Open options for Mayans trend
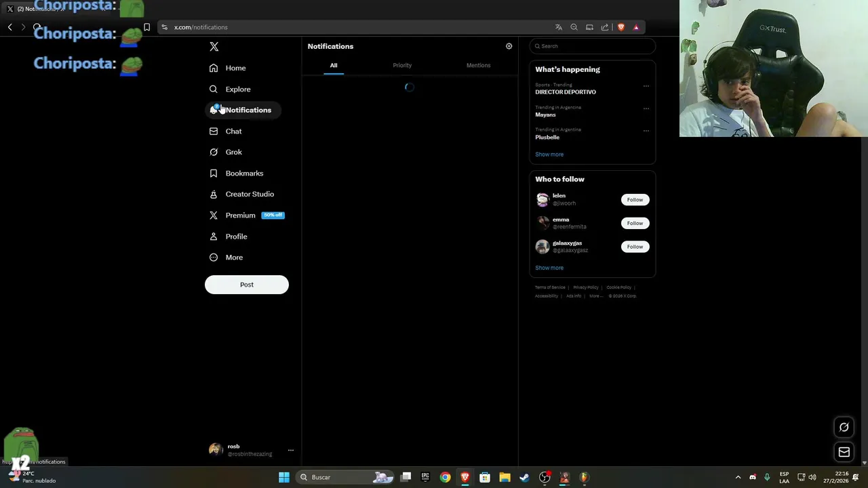Image resolution: width=868 pixels, height=488 pixels. pyautogui.click(x=646, y=108)
